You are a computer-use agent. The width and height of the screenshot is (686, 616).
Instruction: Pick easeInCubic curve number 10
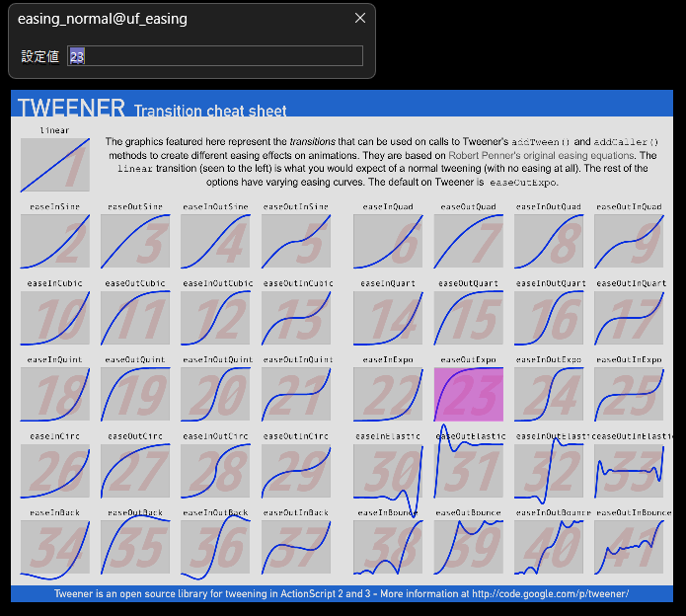point(54,318)
